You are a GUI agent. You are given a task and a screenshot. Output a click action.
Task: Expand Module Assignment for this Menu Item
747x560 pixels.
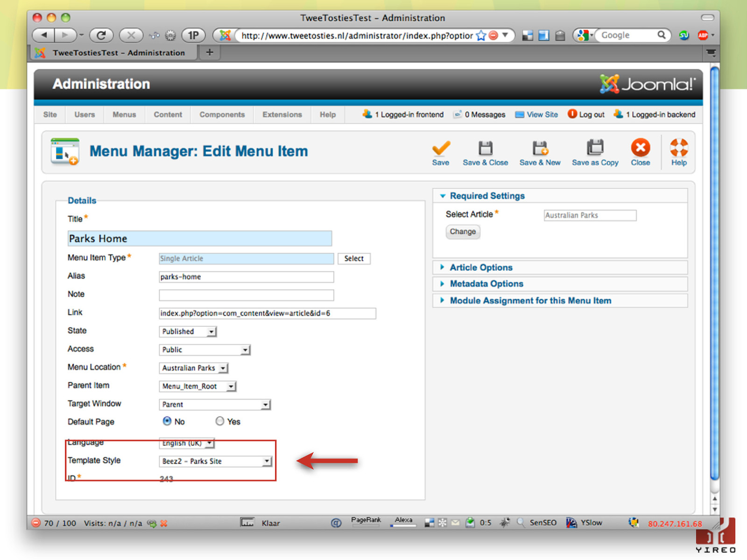click(x=560, y=301)
